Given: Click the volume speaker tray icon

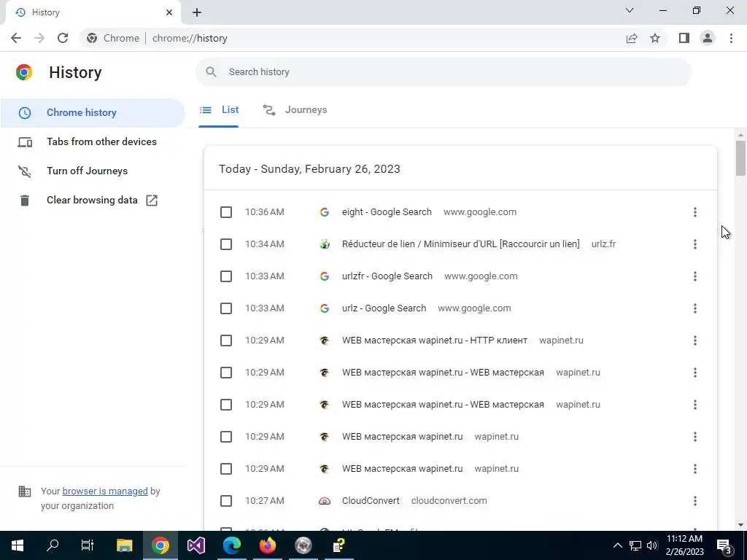Looking at the screenshot, I should [x=652, y=545].
